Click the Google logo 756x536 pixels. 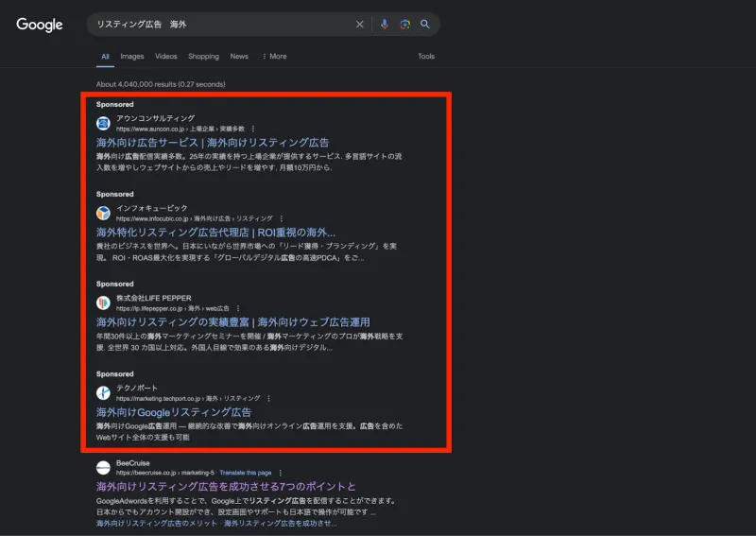pyautogui.click(x=40, y=25)
